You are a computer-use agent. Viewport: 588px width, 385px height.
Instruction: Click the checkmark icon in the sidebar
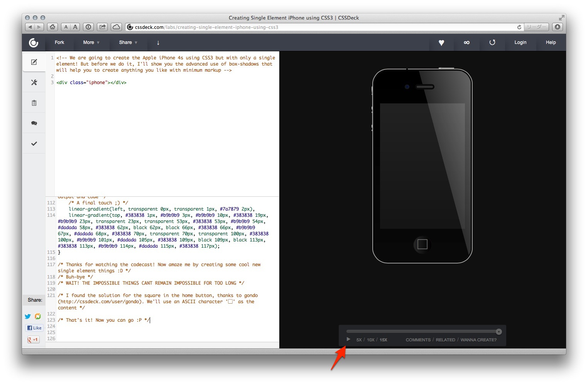point(34,143)
